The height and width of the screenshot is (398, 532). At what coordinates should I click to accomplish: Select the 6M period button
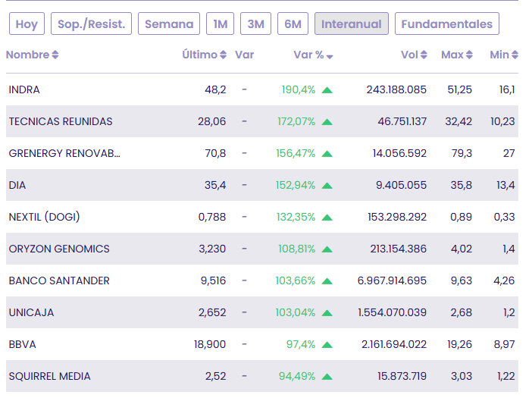[293, 24]
